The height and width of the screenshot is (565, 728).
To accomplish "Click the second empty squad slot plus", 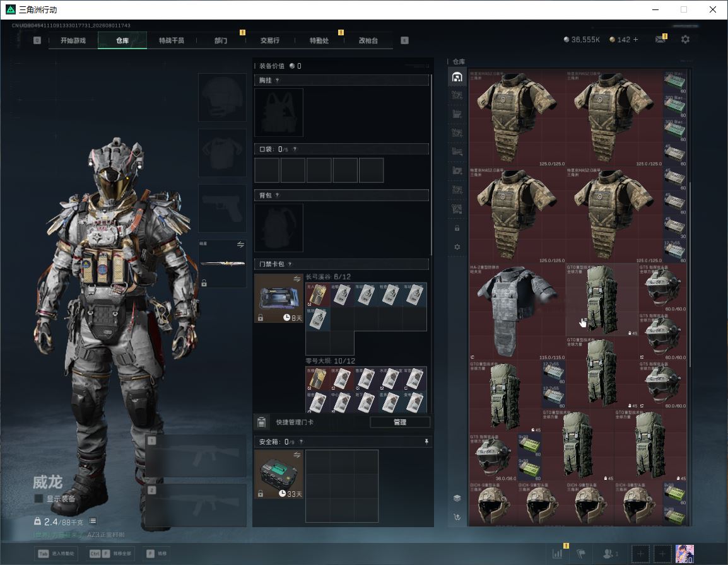I will 662,554.
